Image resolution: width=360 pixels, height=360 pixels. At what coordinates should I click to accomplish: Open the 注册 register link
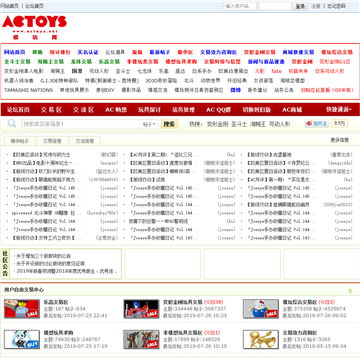point(316,6)
